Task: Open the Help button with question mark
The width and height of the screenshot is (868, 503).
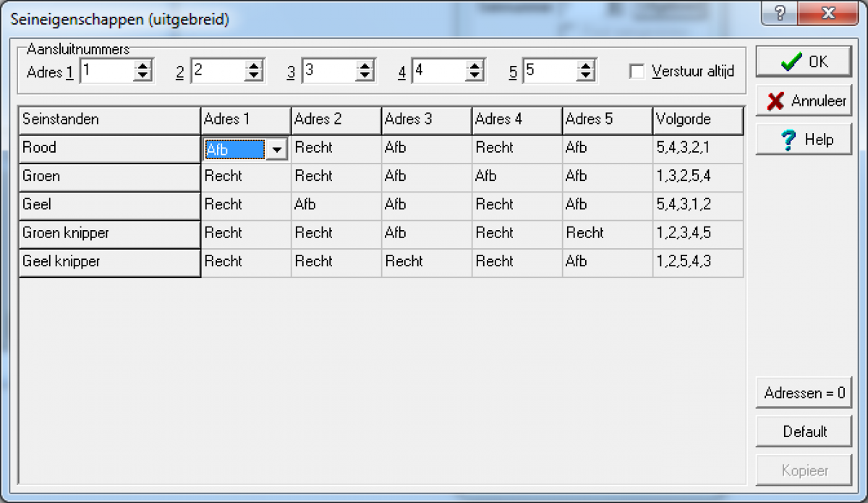Action: pos(804,140)
